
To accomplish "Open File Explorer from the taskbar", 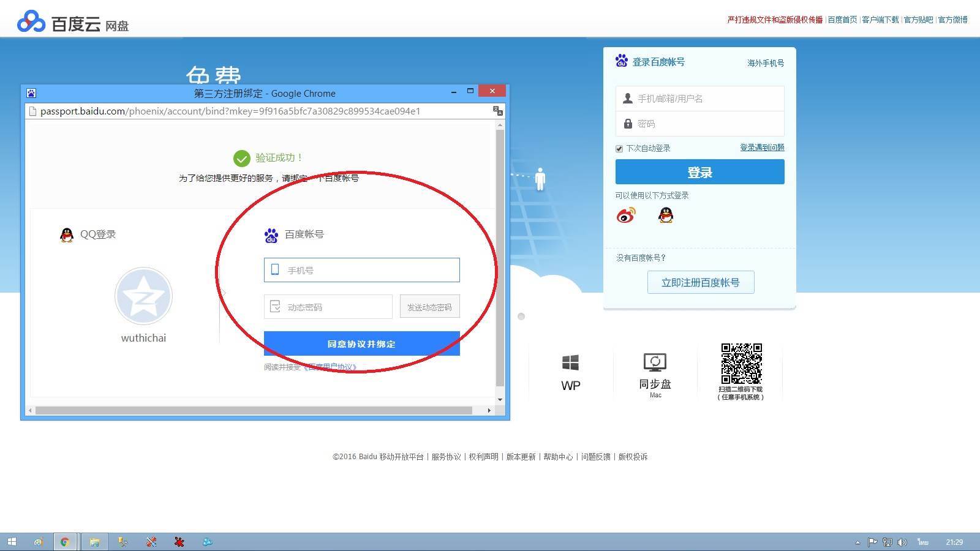I will click(x=94, y=542).
